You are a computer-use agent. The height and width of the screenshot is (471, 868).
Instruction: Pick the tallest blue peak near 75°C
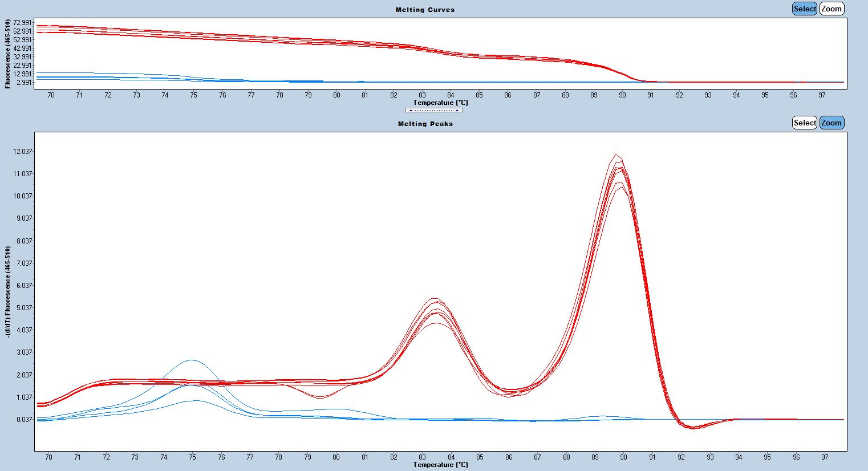(x=192, y=360)
